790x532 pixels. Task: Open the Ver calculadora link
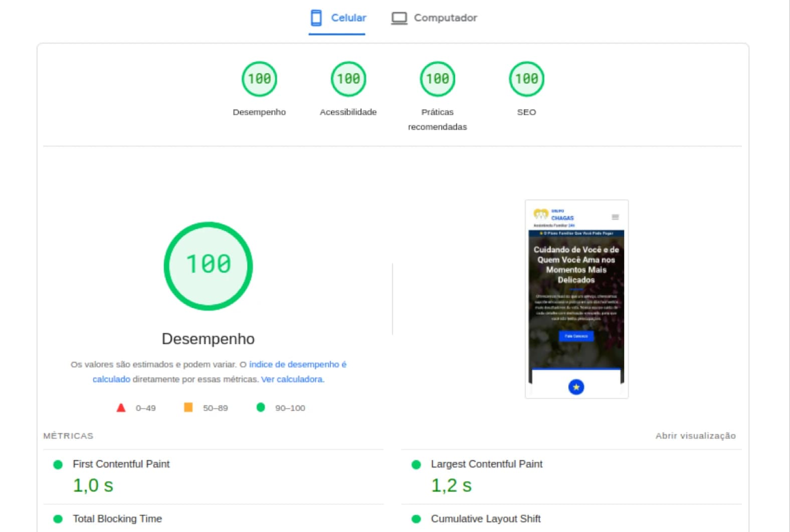point(292,380)
